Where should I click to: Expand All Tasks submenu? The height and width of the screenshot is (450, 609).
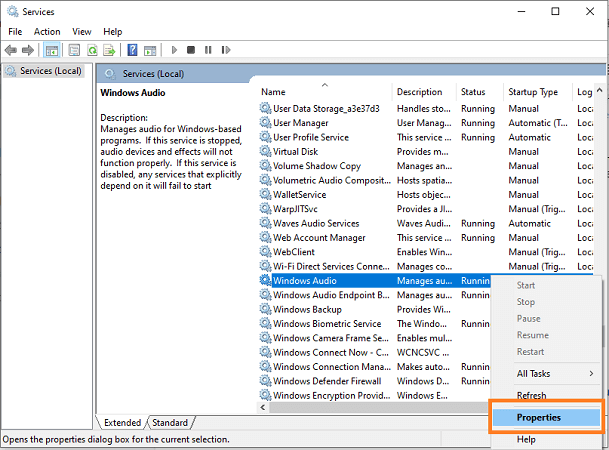pyautogui.click(x=546, y=374)
